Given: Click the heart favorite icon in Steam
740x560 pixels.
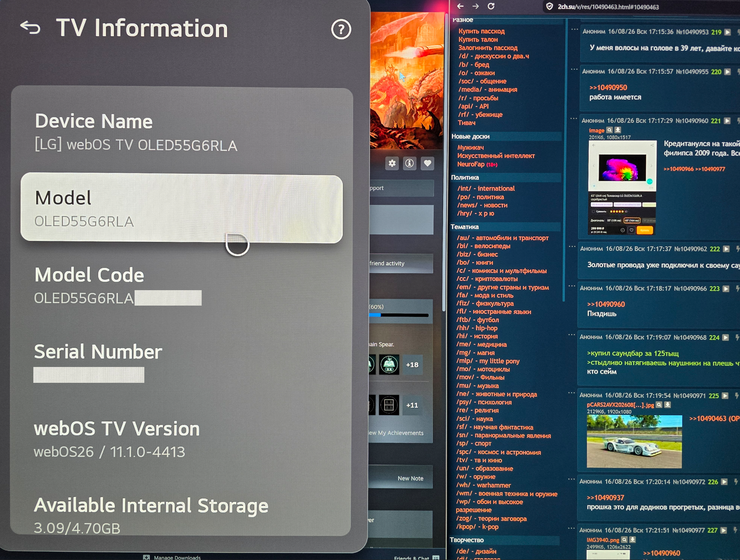Looking at the screenshot, I should point(427,163).
